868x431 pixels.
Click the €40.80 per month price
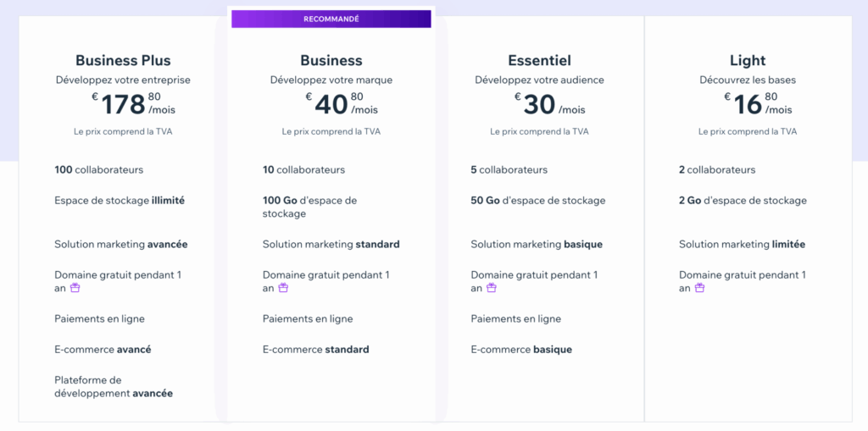(x=342, y=104)
